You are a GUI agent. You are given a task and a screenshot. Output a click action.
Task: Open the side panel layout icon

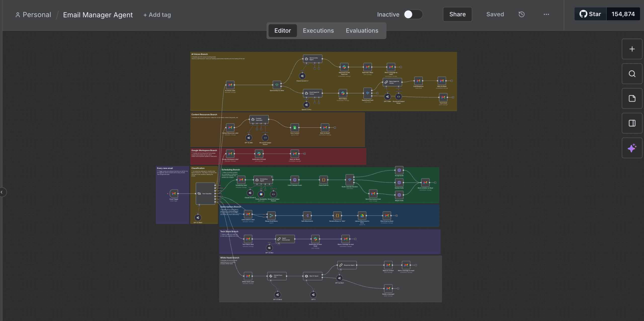(x=632, y=123)
